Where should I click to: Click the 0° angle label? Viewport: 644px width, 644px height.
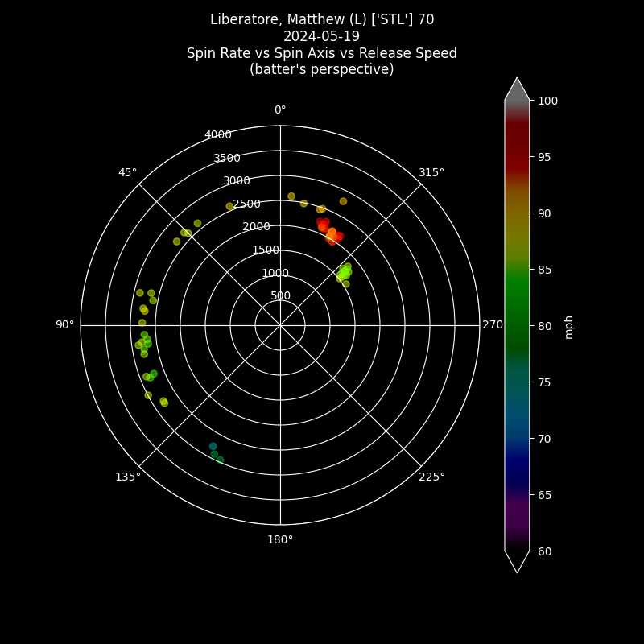[280, 109]
